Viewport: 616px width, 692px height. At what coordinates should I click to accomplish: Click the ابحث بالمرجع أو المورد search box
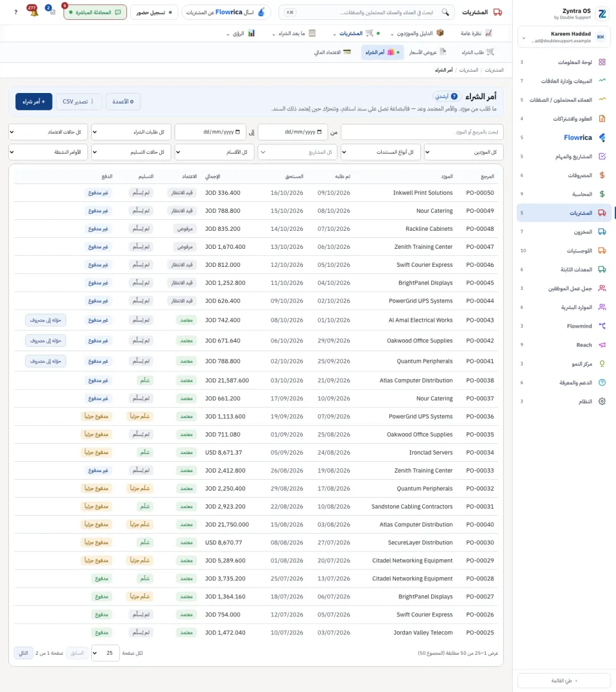[422, 132]
